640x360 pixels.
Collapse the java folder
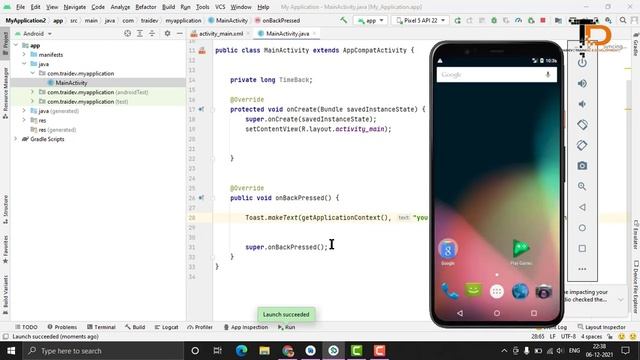24,64
